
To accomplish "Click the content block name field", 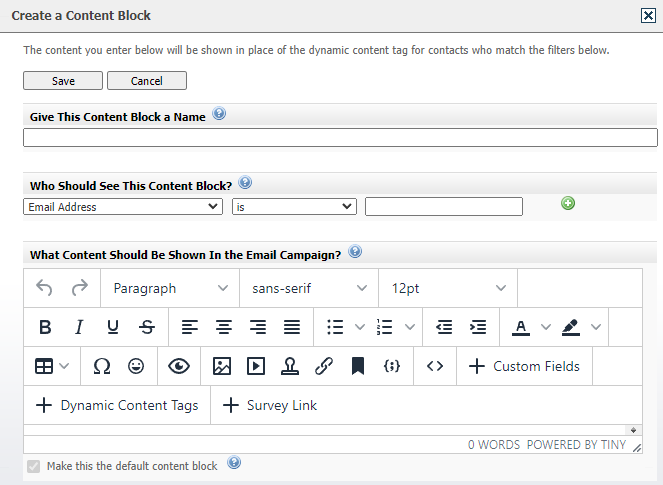I will (x=340, y=137).
